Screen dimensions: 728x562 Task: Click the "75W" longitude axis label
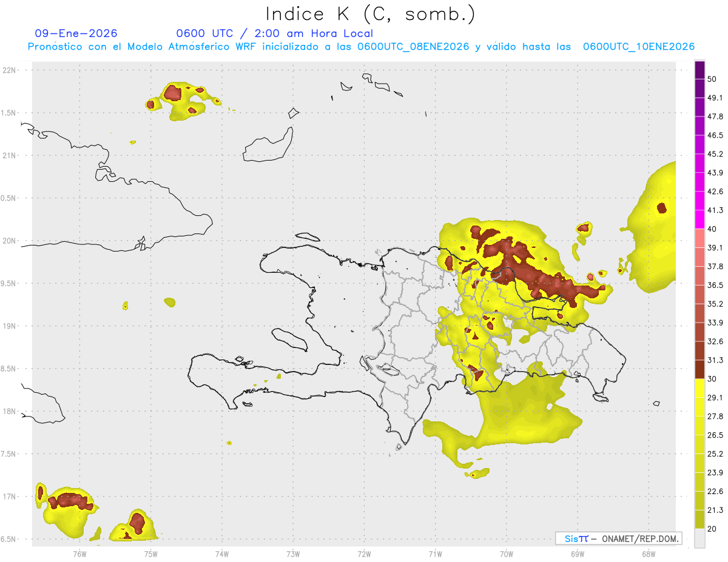click(x=151, y=554)
